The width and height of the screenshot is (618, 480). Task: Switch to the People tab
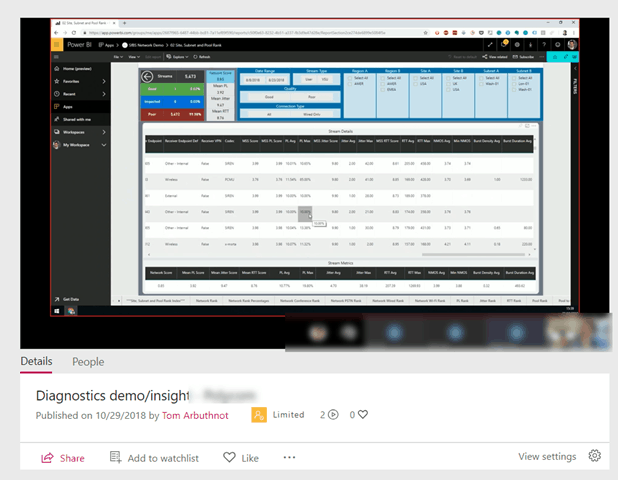[x=87, y=362]
